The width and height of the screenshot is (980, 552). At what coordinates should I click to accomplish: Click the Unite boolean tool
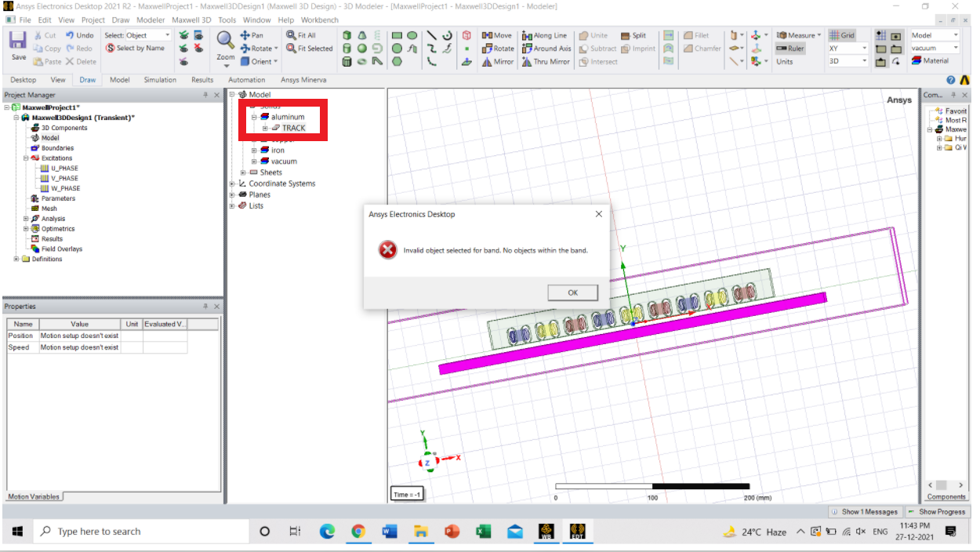click(593, 35)
